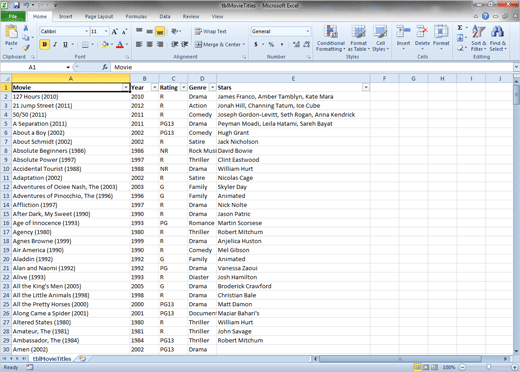Screen dimensions: 520x372
Task: Open the Genre column filter dropdown
Action: tap(212, 87)
